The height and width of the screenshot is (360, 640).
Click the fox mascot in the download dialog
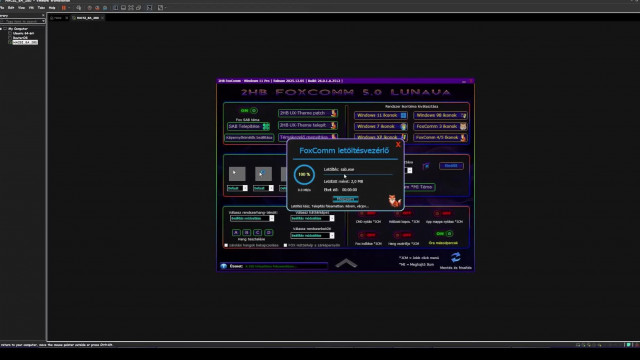coord(394,201)
